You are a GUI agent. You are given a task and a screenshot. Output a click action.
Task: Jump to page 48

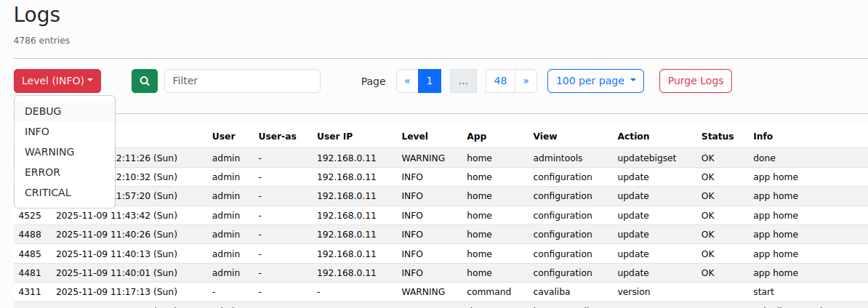500,81
